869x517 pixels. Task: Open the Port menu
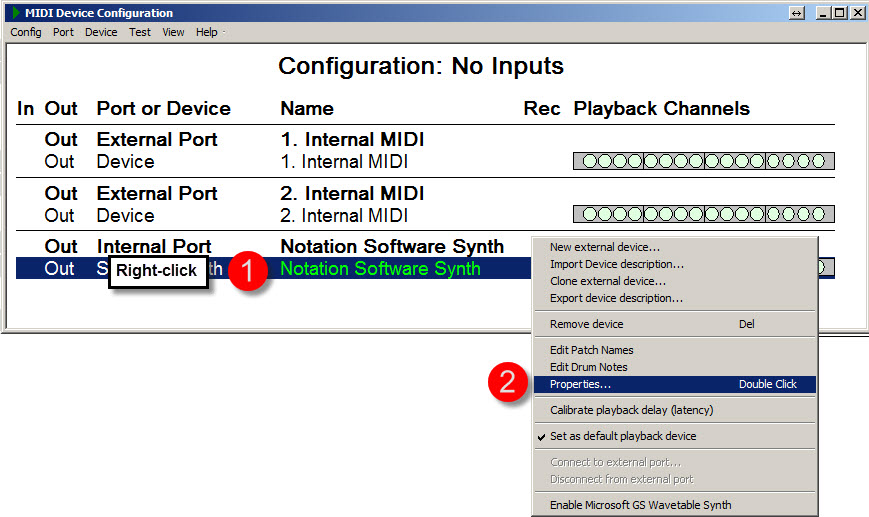63,32
